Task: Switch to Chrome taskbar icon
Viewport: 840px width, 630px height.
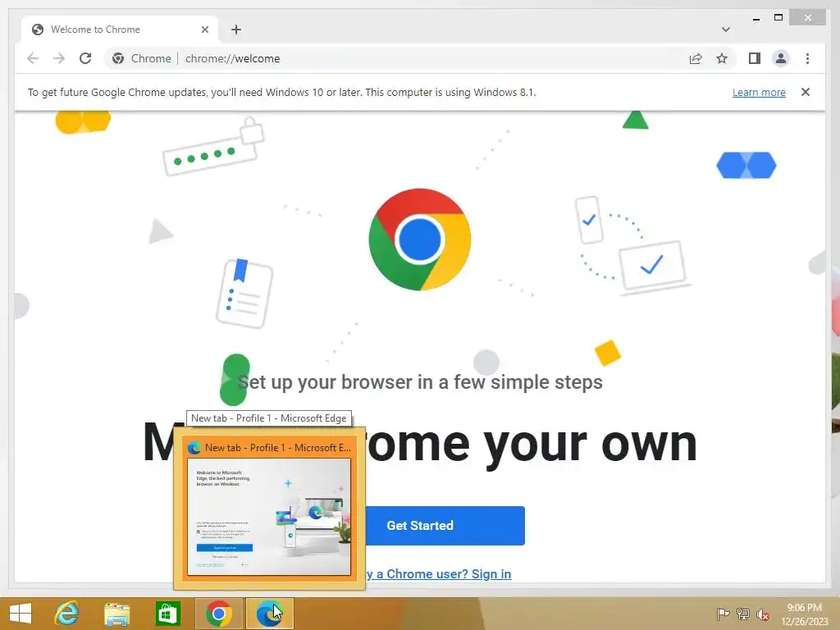Action: click(218, 614)
